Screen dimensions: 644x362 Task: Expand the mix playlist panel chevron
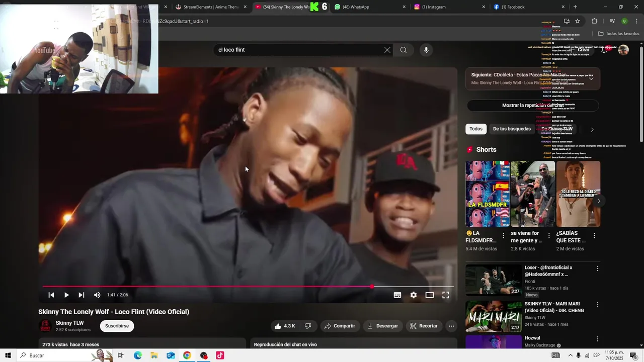click(591, 78)
